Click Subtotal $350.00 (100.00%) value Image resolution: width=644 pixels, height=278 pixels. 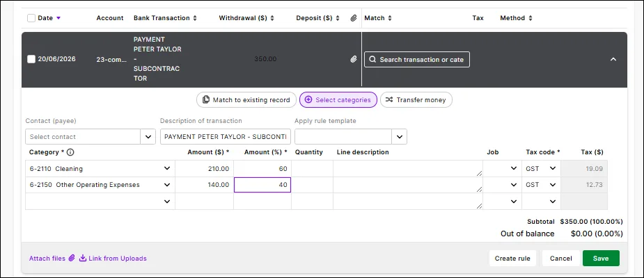(591, 222)
